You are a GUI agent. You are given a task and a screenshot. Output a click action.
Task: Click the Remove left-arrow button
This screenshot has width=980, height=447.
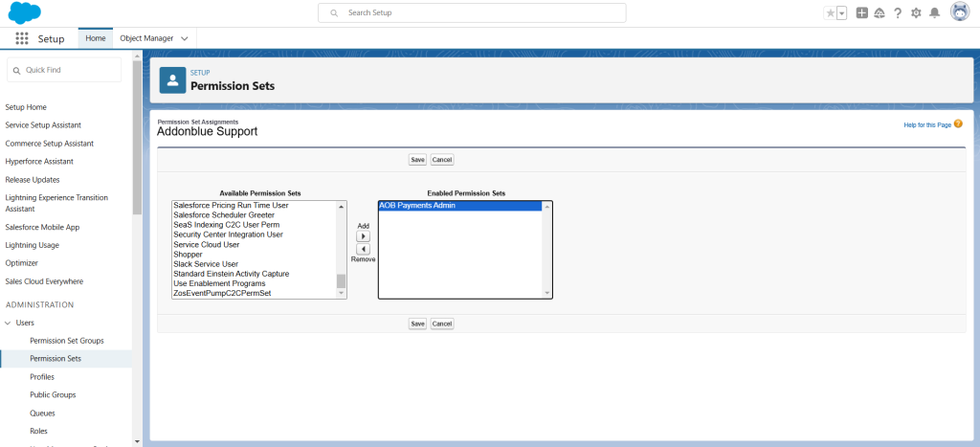coord(363,249)
